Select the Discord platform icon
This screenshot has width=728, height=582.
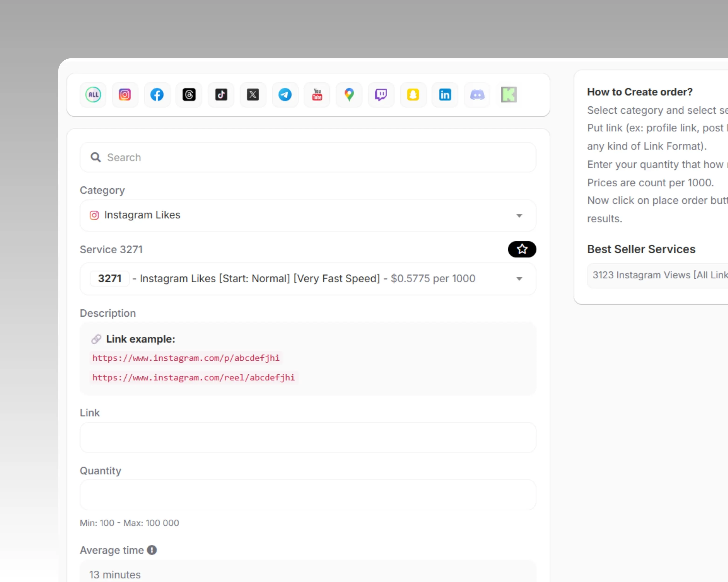tap(477, 95)
